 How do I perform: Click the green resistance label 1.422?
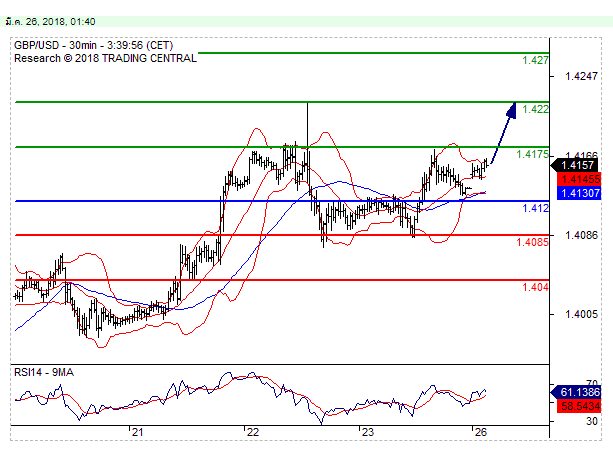click(x=535, y=109)
